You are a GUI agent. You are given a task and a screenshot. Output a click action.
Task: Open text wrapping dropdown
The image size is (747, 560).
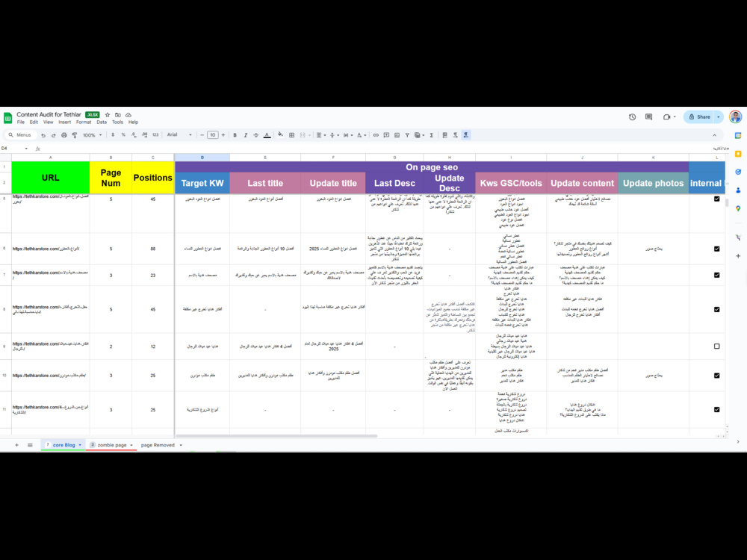click(x=348, y=135)
